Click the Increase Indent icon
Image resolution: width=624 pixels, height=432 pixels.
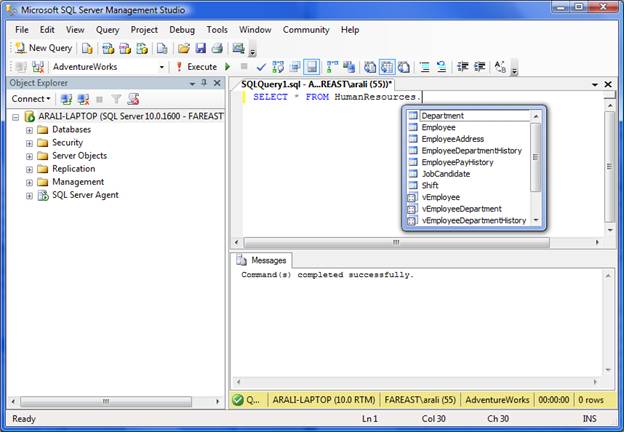(x=480, y=67)
